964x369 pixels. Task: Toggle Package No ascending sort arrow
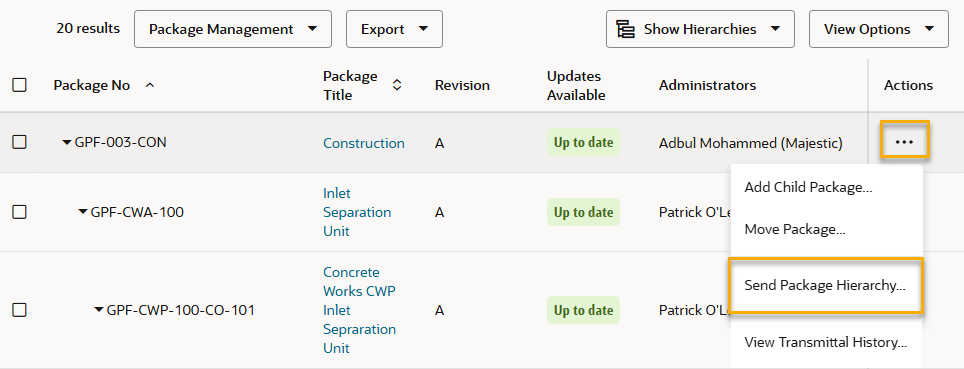pos(149,85)
